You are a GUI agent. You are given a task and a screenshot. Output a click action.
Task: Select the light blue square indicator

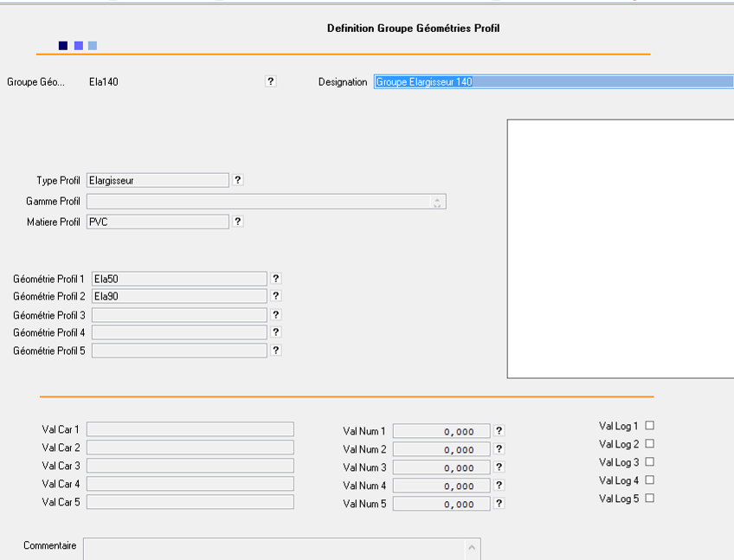point(93,46)
